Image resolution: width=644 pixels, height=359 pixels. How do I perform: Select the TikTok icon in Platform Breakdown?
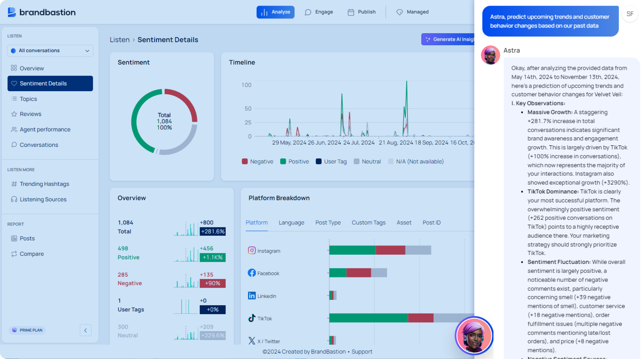click(252, 318)
